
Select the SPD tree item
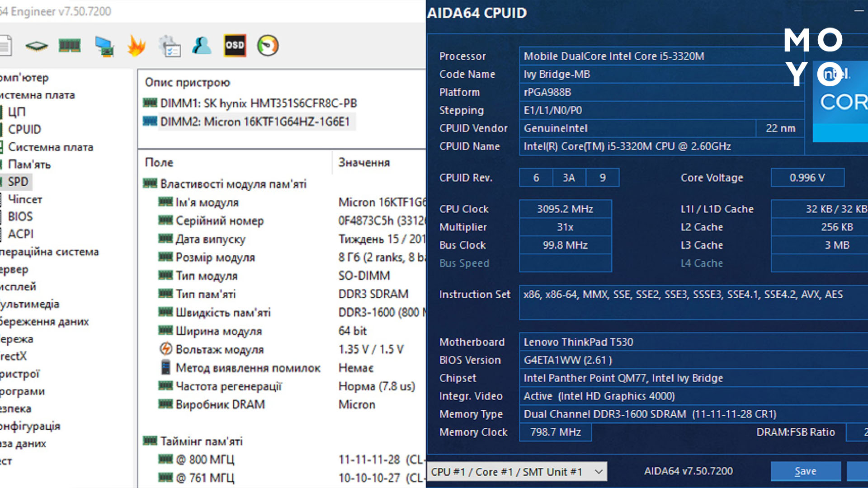coord(18,182)
